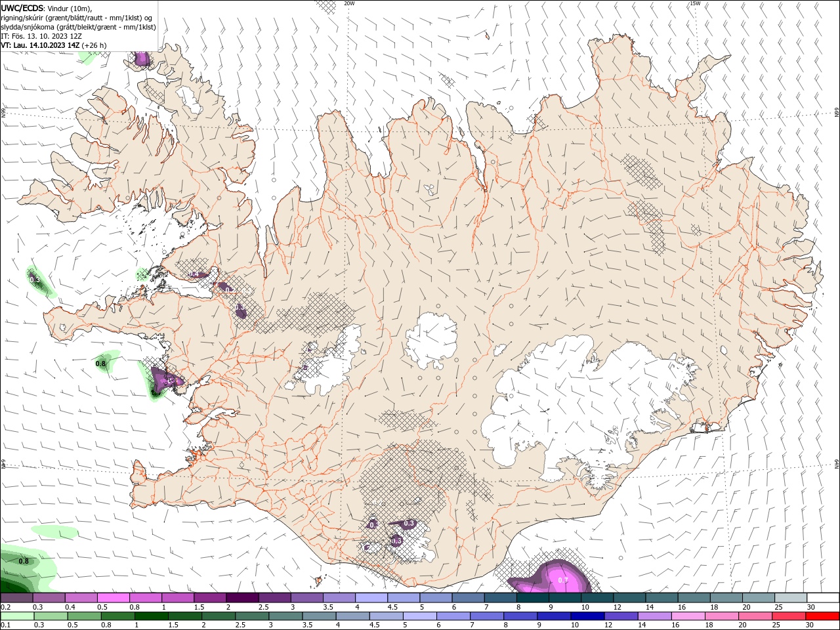The image size is (840, 630).
Task: Click the slate blue 6 swatch in upper legend
Action: (x=468, y=598)
